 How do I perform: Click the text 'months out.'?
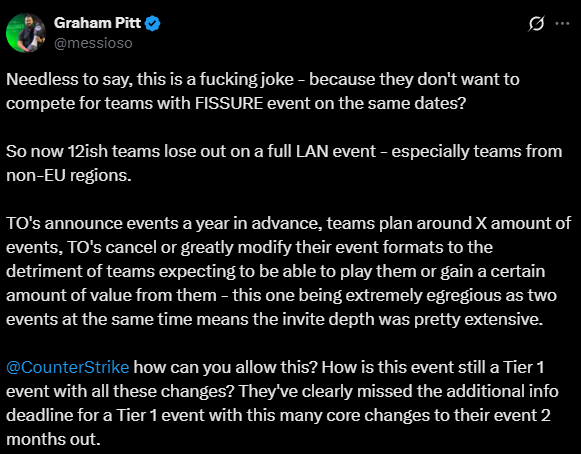(53, 439)
